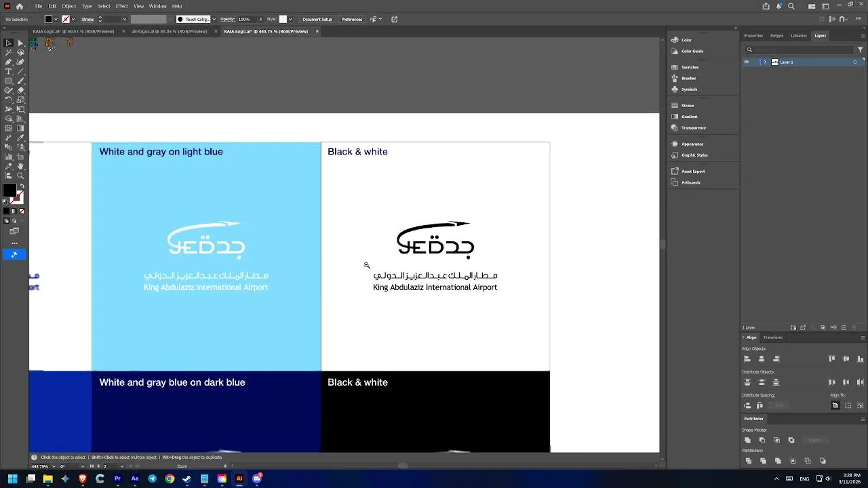Open stroke weight dropdown

point(124,19)
